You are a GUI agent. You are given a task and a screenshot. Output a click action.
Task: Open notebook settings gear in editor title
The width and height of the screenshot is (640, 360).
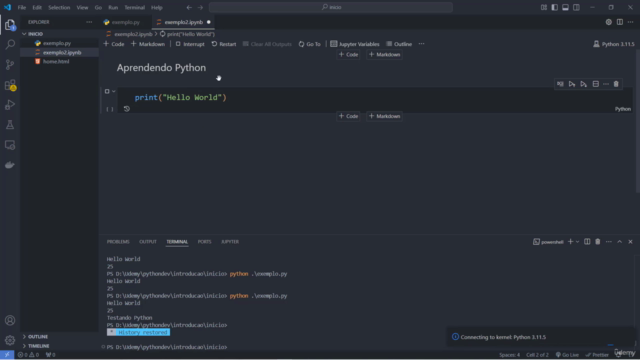(609, 22)
